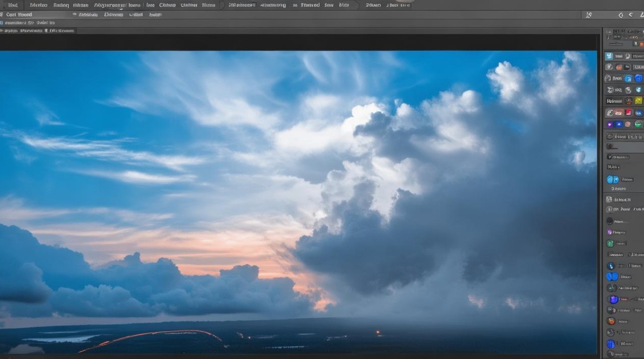Select the light-purple icon in the lower right list
644x359 pixels.
[609, 232]
